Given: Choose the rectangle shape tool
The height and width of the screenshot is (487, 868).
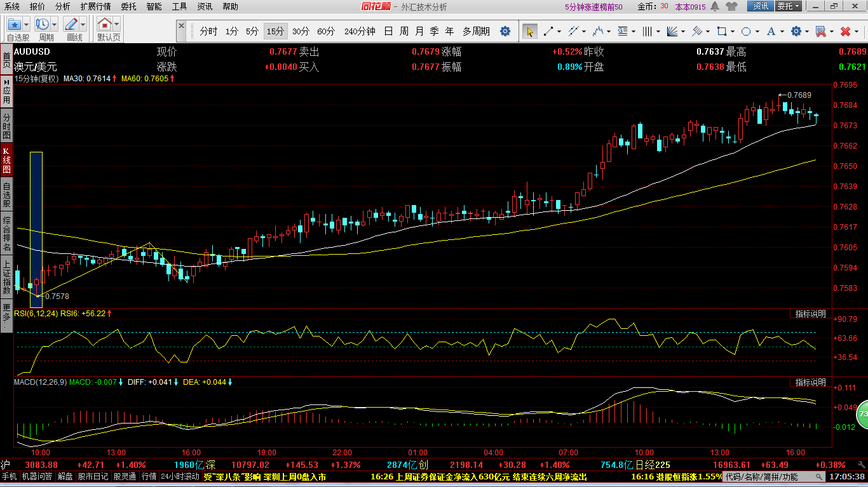Looking at the screenshot, I should pos(722,31).
